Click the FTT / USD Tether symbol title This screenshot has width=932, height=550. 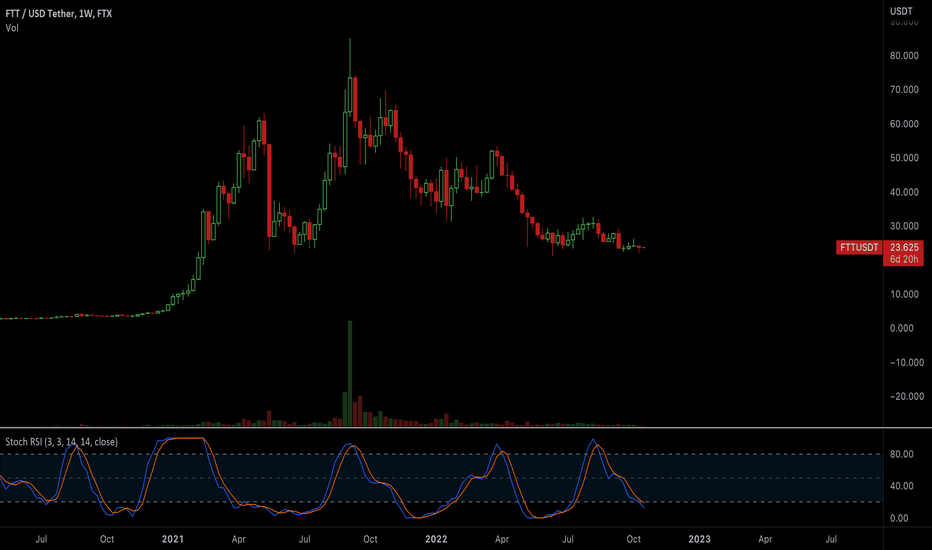click(58, 13)
